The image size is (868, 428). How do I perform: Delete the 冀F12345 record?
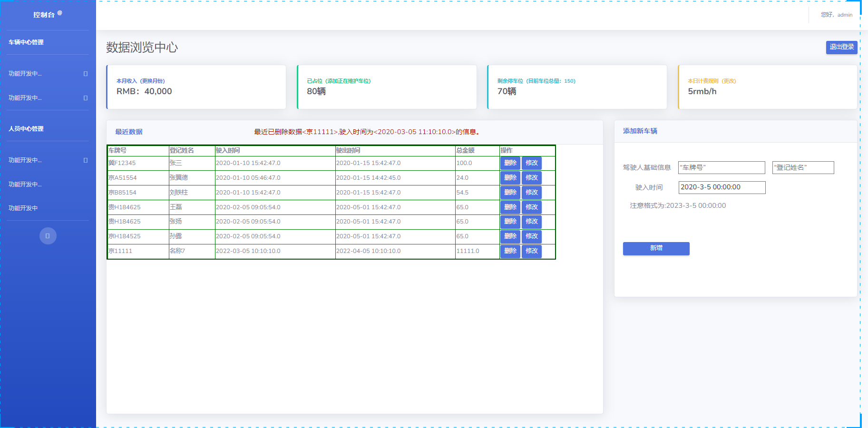click(x=510, y=163)
